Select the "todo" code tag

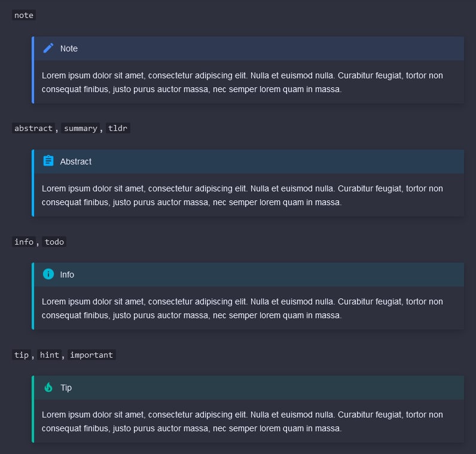[54, 242]
